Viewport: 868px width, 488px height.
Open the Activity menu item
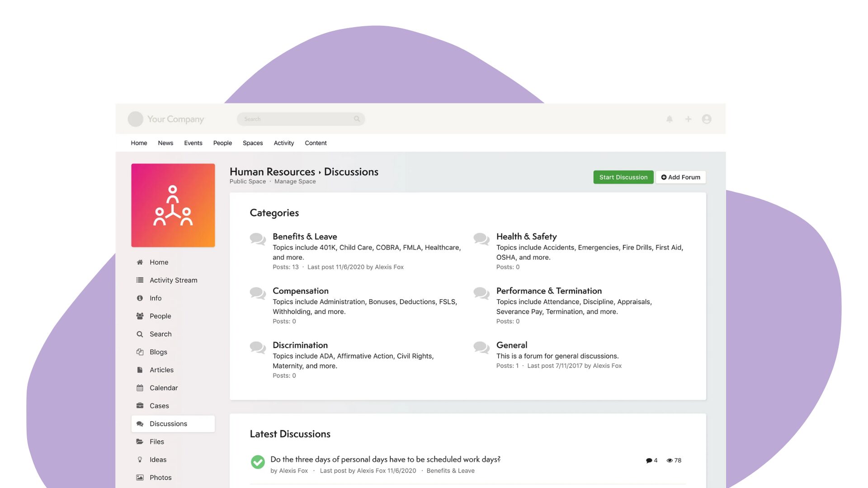[x=284, y=143]
